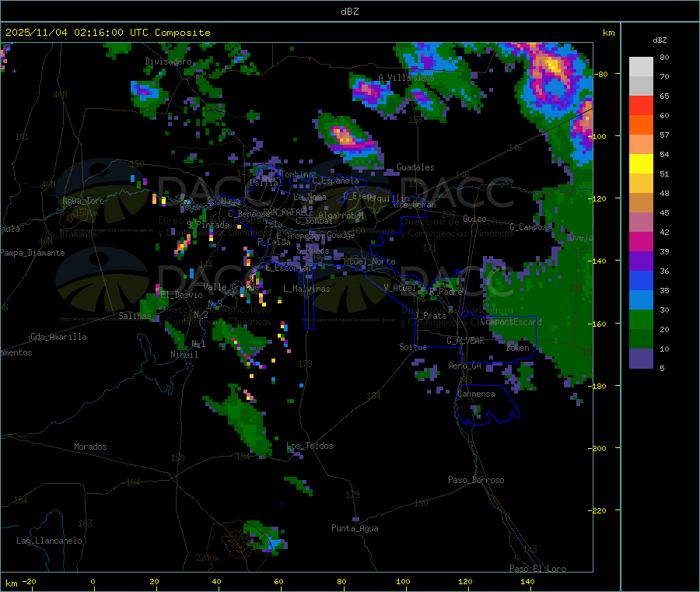The image size is (700, 592).
Task: Select the slate purple 5 dBZ swatch
Action: [641, 359]
